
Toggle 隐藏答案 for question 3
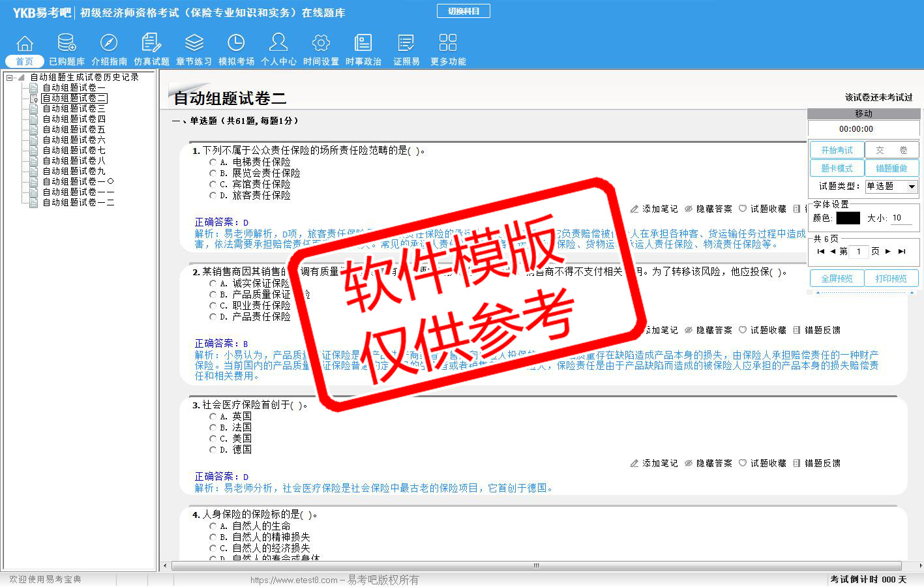click(x=708, y=463)
